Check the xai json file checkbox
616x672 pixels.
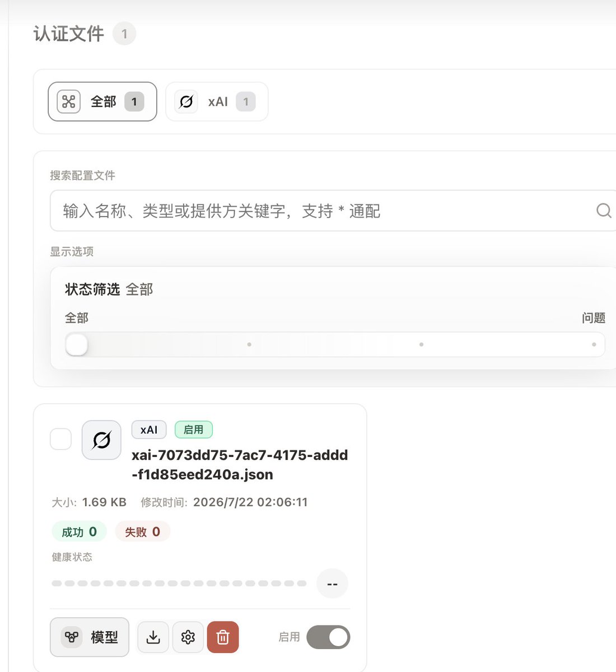(61, 439)
